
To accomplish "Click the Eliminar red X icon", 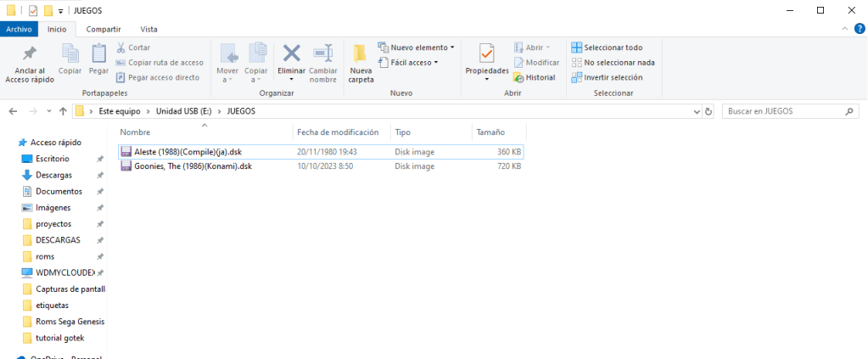I will pyautogui.click(x=291, y=54).
